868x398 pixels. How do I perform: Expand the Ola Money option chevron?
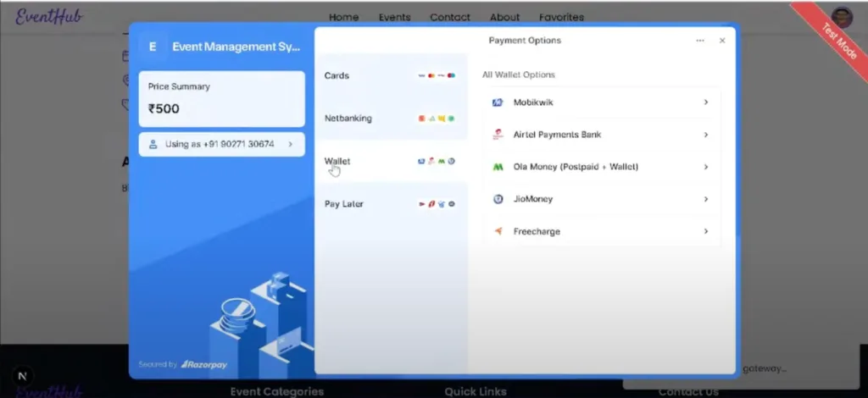(706, 167)
